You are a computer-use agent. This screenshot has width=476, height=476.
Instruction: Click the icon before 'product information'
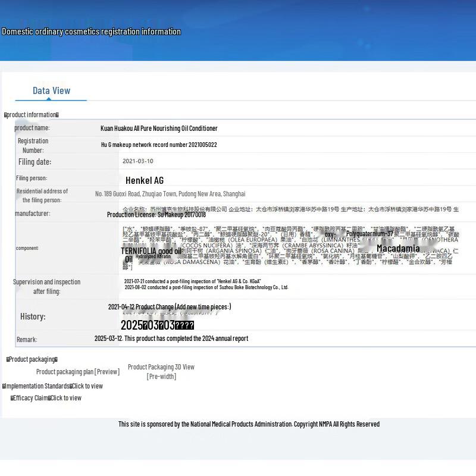point(6,115)
